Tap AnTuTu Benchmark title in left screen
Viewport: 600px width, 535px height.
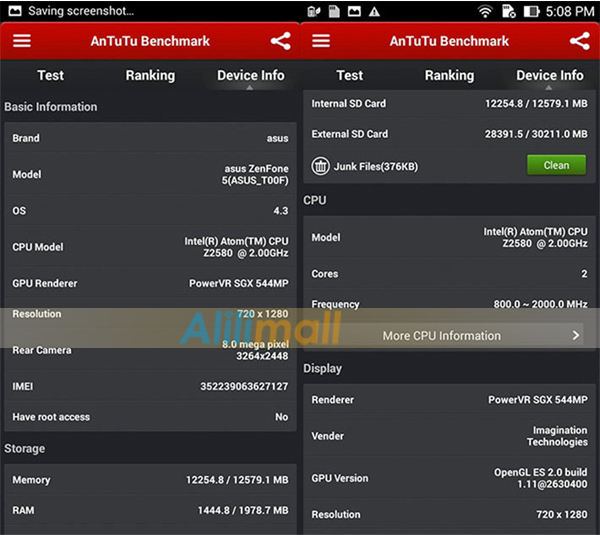click(x=150, y=41)
